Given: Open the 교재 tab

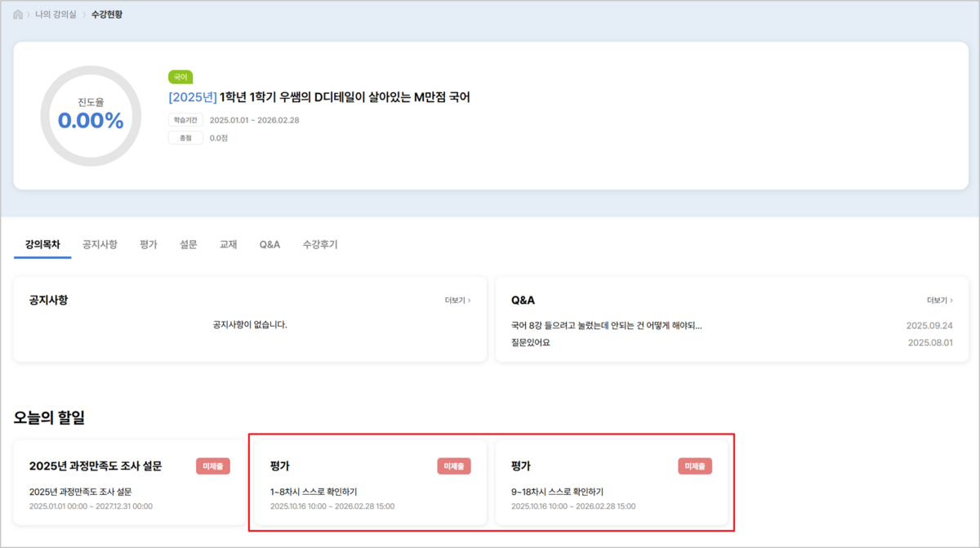Looking at the screenshot, I should point(229,244).
